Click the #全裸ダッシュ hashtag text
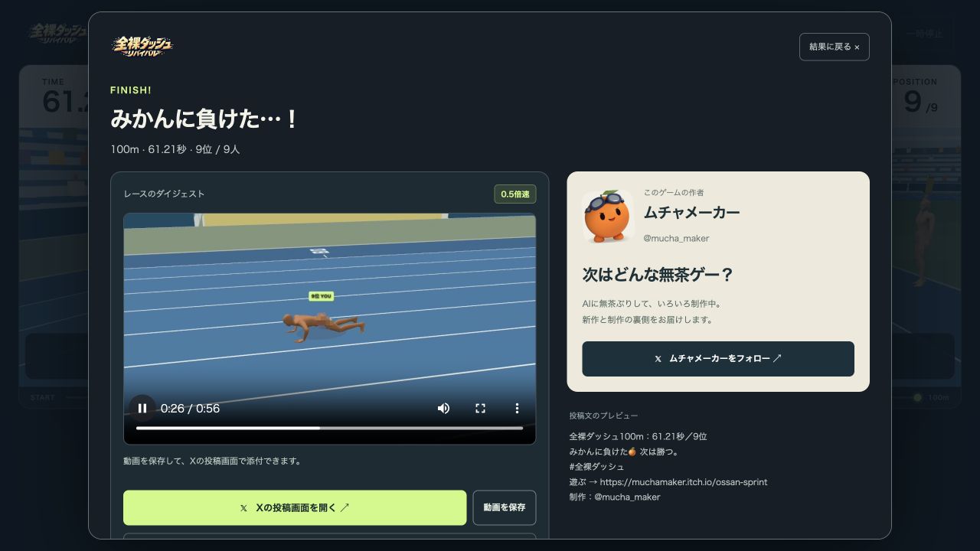This screenshot has height=551, width=980. 596,467
